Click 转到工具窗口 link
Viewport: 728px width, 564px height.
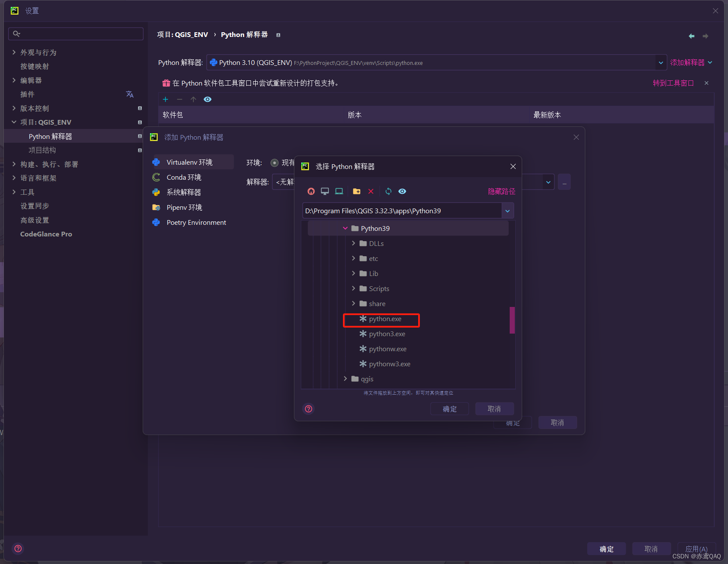pos(673,83)
